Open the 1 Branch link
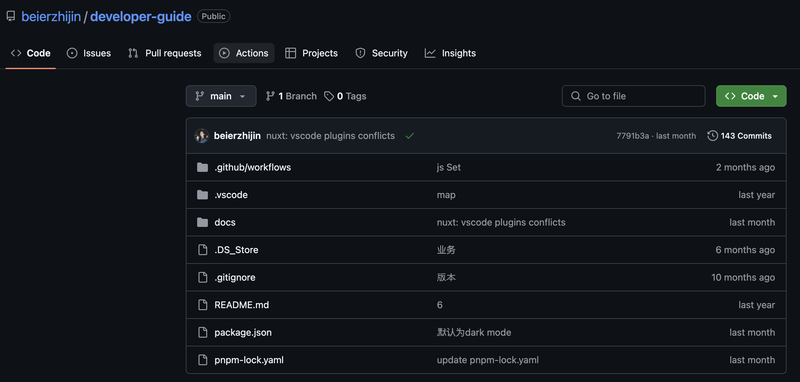The width and height of the screenshot is (800, 382). click(x=291, y=96)
